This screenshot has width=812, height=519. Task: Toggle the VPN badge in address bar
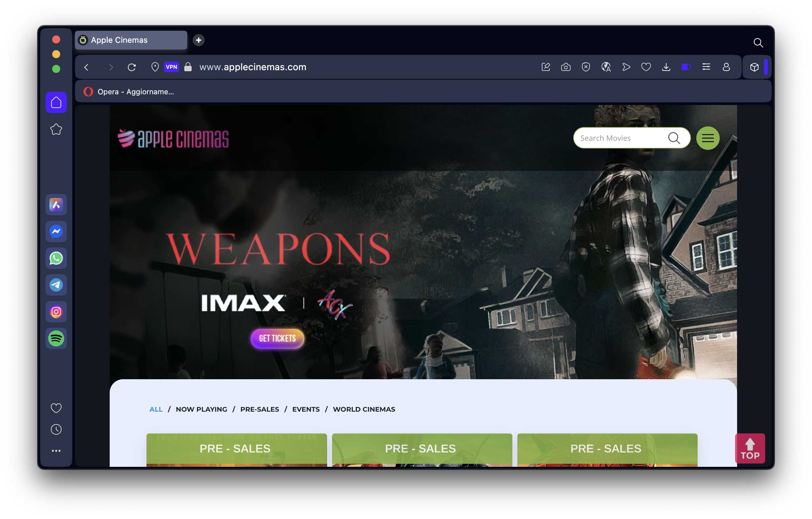pyautogui.click(x=171, y=67)
